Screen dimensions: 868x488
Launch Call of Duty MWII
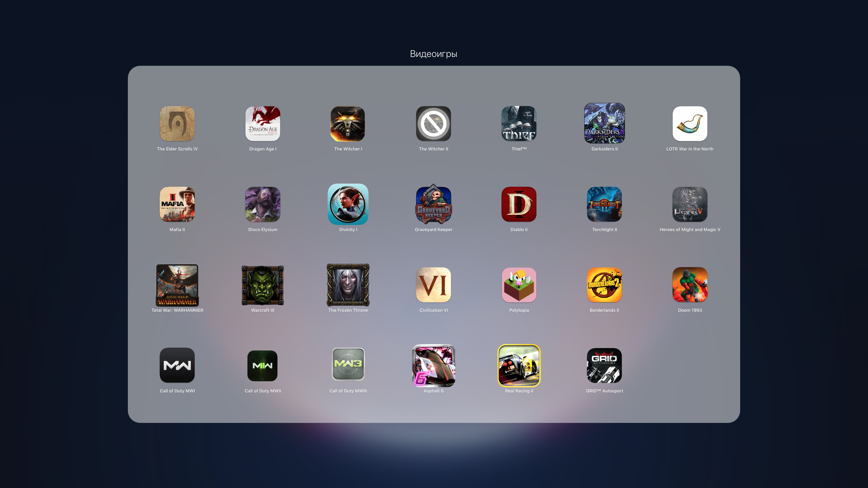[263, 366]
